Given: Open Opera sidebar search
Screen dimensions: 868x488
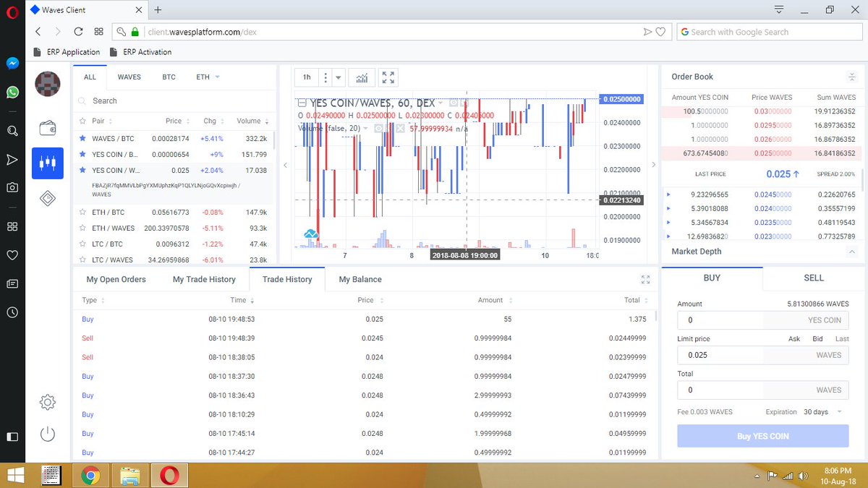Looking at the screenshot, I should (12, 131).
